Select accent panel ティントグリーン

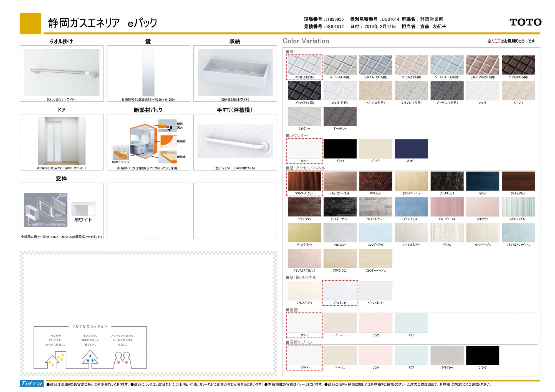(x=304, y=233)
